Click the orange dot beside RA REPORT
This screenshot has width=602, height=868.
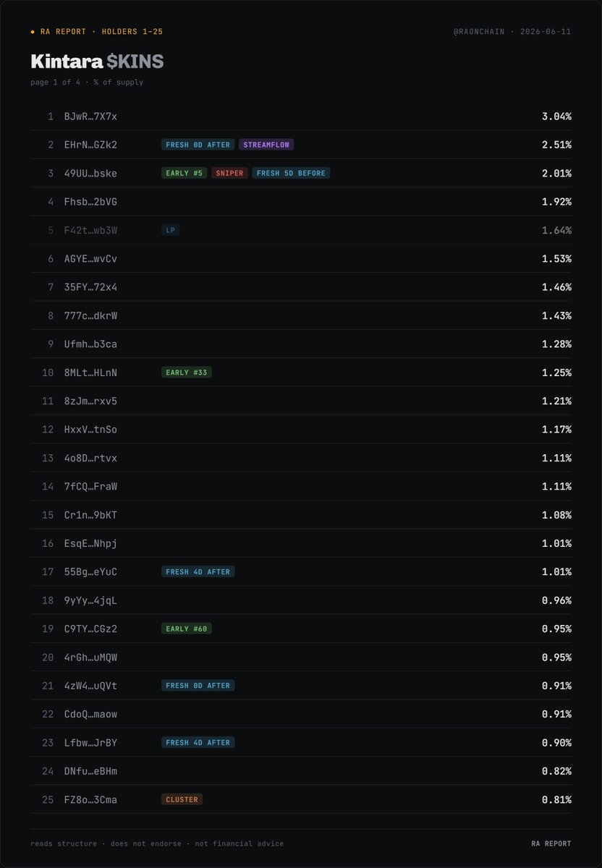pos(33,32)
